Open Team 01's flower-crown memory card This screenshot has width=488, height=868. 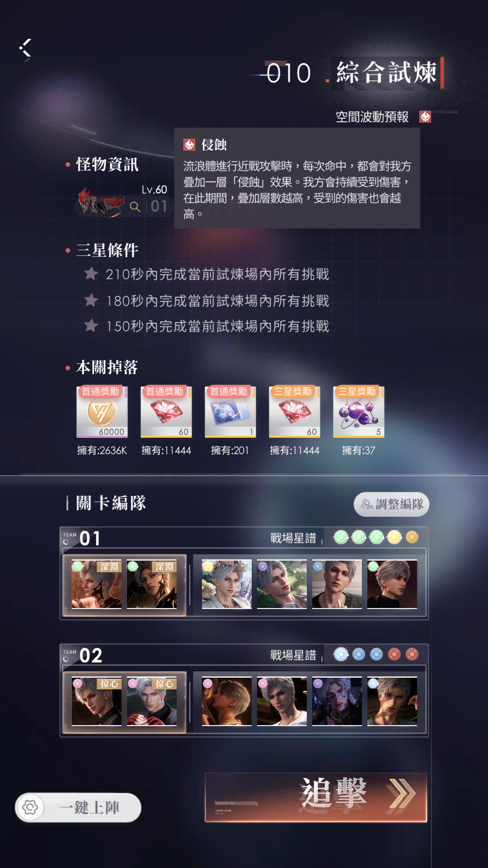[x=227, y=584]
